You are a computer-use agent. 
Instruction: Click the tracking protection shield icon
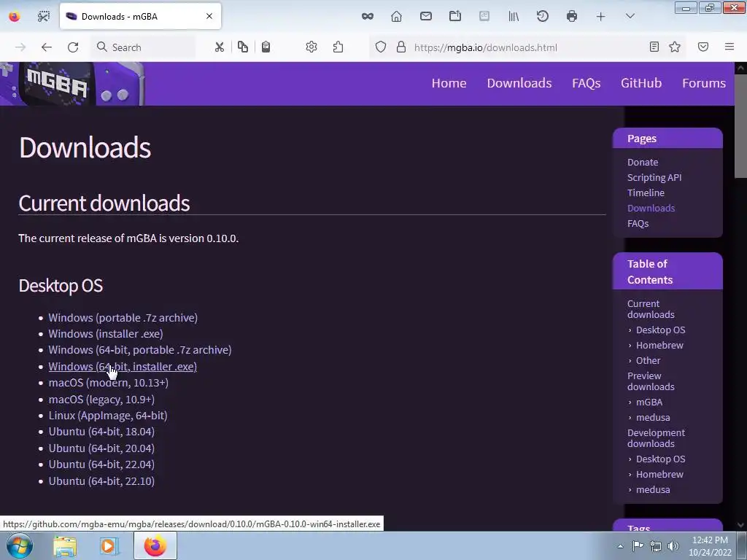[x=381, y=47]
